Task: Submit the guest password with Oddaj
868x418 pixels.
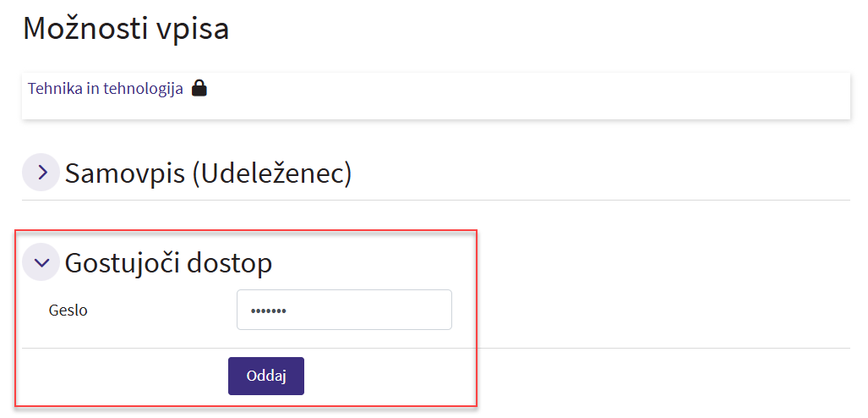Action: [x=265, y=376]
